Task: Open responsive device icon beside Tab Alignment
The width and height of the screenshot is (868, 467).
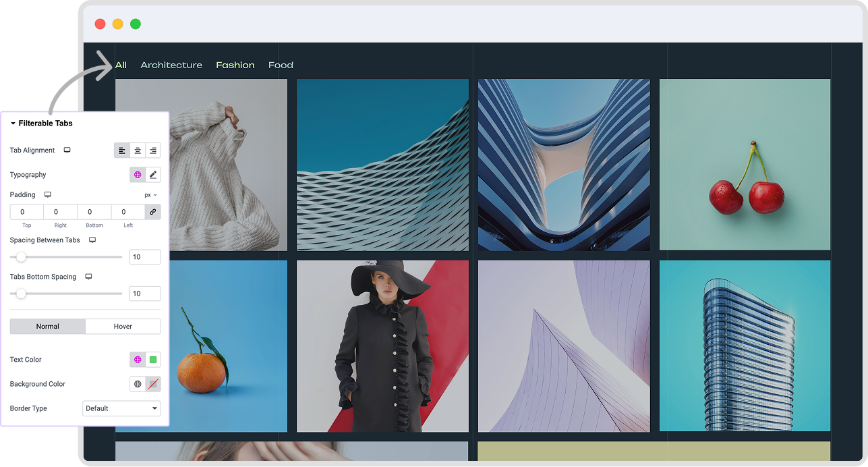Action: click(67, 150)
